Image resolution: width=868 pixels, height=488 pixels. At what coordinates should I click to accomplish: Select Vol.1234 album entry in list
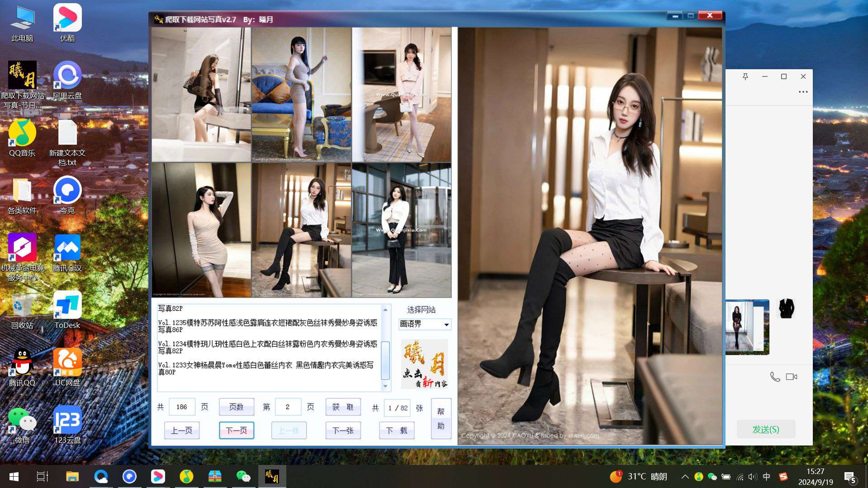pos(267,347)
